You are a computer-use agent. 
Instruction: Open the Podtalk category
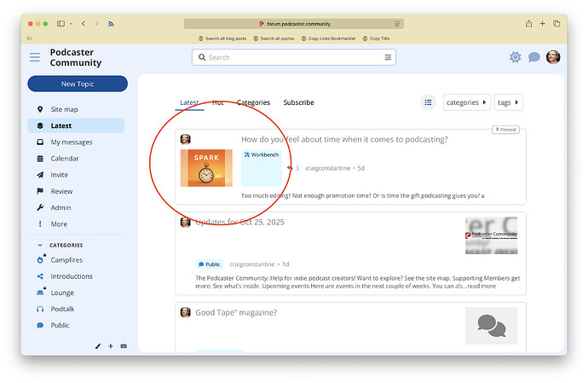click(62, 309)
